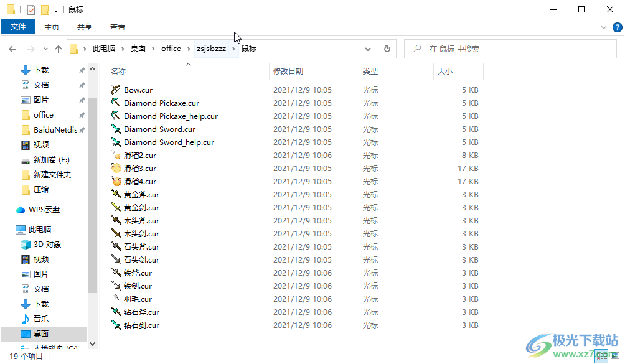This screenshot has width=625, height=364.
Task: Click the 石头剑.cur file icon
Action: (x=116, y=260)
